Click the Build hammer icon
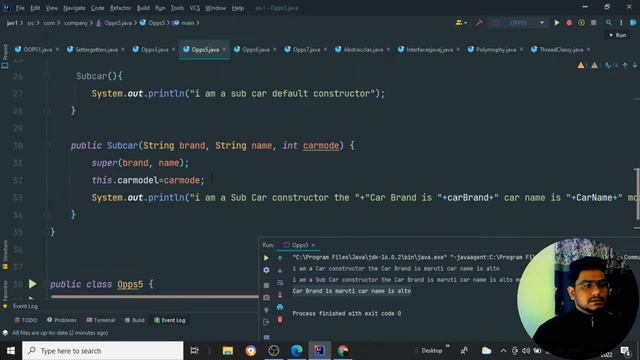The width and height of the screenshot is (640, 360). pyautogui.click(x=479, y=23)
